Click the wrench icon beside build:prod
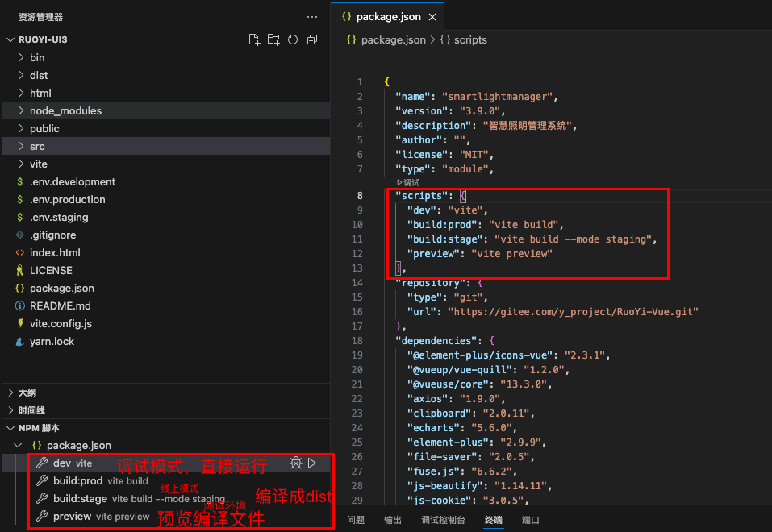The width and height of the screenshot is (772, 532). pos(42,481)
